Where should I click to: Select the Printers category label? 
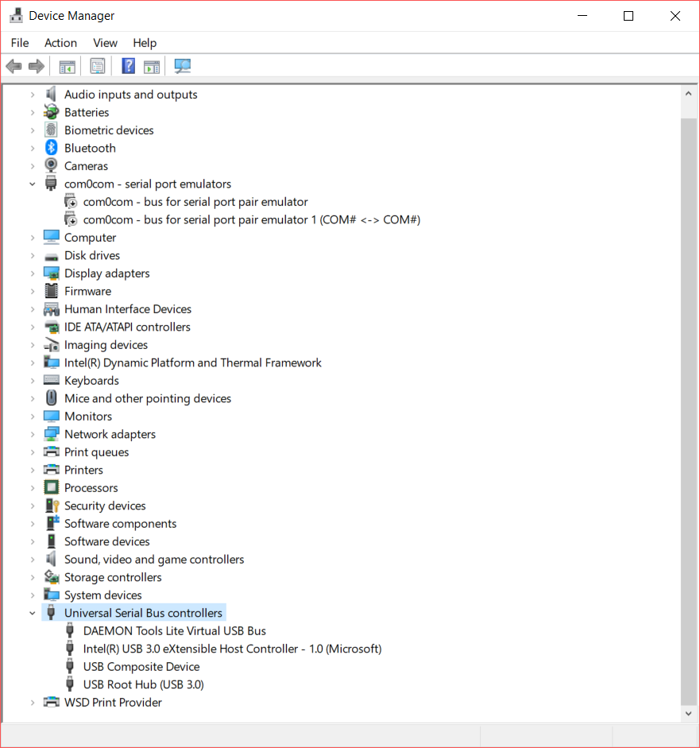click(83, 470)
